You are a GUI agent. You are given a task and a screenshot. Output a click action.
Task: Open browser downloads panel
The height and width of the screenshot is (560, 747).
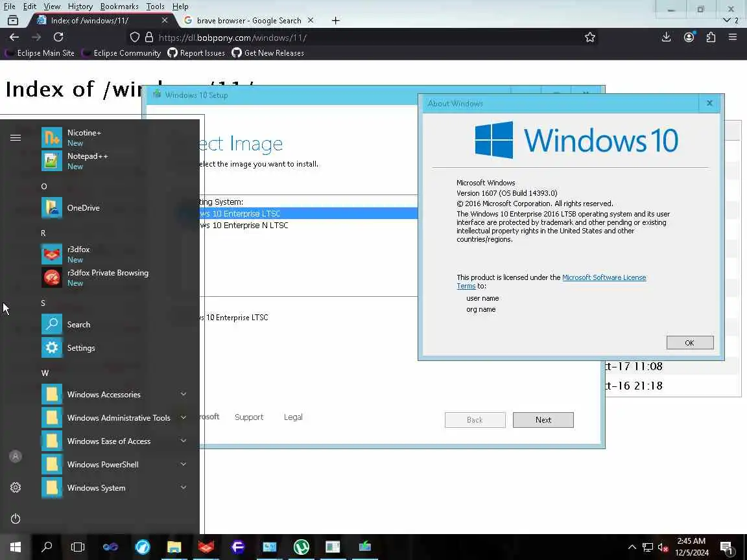pyautogui.click(x=667, y=37)
